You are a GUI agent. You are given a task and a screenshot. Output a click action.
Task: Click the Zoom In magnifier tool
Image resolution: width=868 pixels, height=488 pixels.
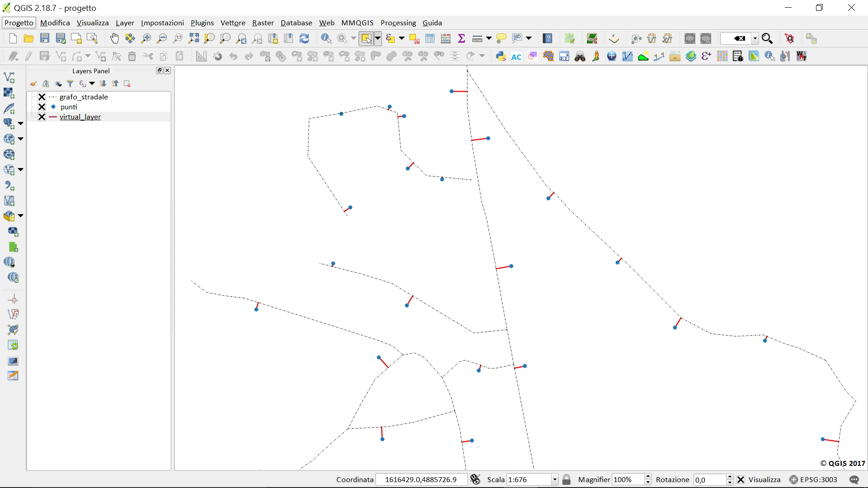click(146, 39)
